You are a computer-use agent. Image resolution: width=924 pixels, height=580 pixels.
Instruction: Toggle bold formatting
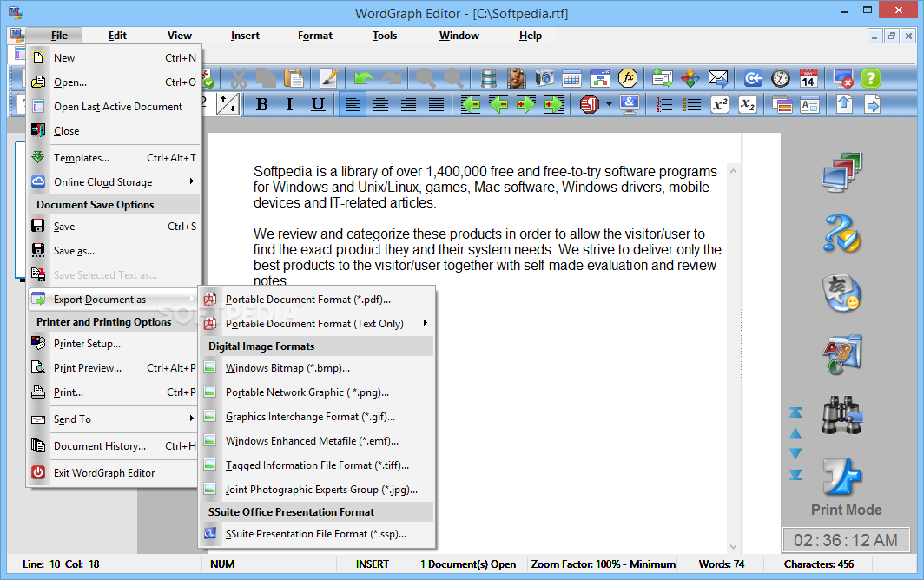tap(262, 105)
